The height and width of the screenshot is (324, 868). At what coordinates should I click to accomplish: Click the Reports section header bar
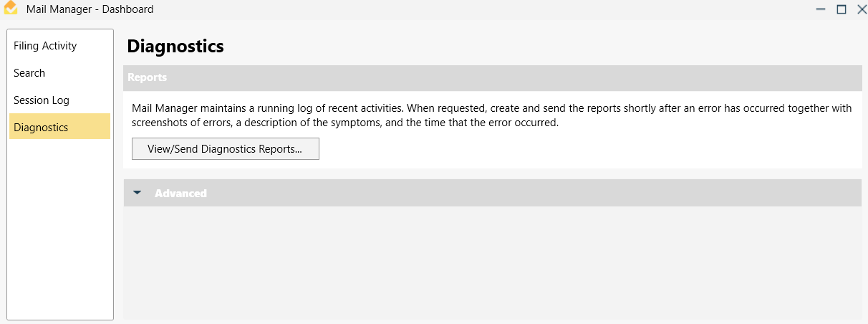coord(492,77)
